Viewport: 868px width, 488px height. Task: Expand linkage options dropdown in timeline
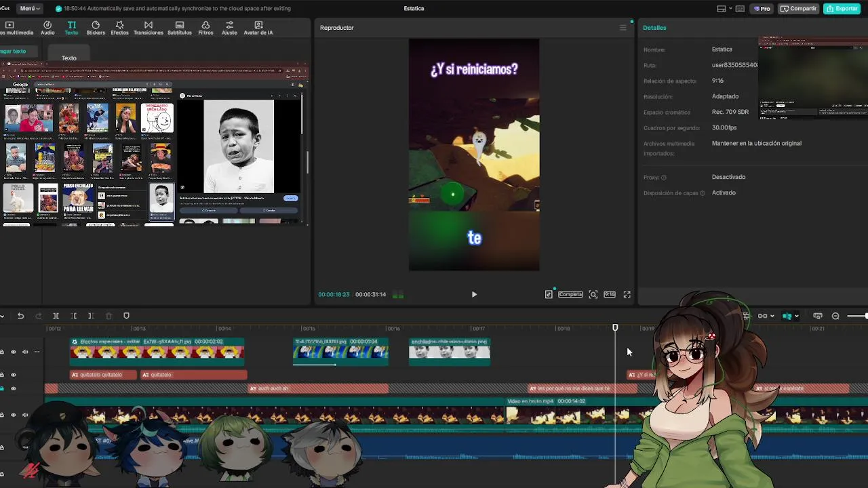tap(772, 316)
